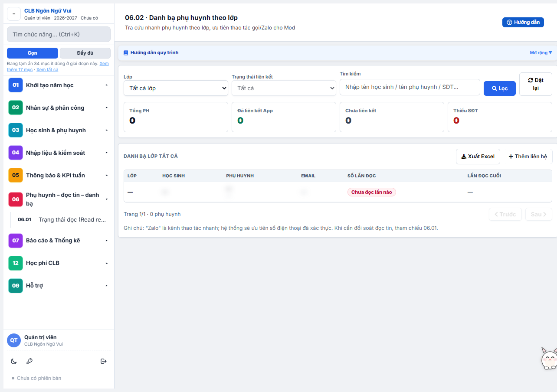Click the 05 badge for Thông báo & KPI tuần

16,175
